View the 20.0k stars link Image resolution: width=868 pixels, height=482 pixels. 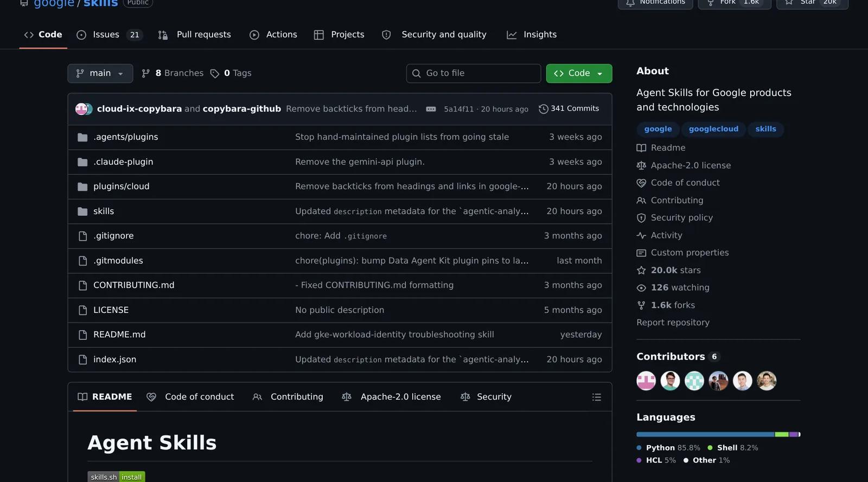[669, 271]
